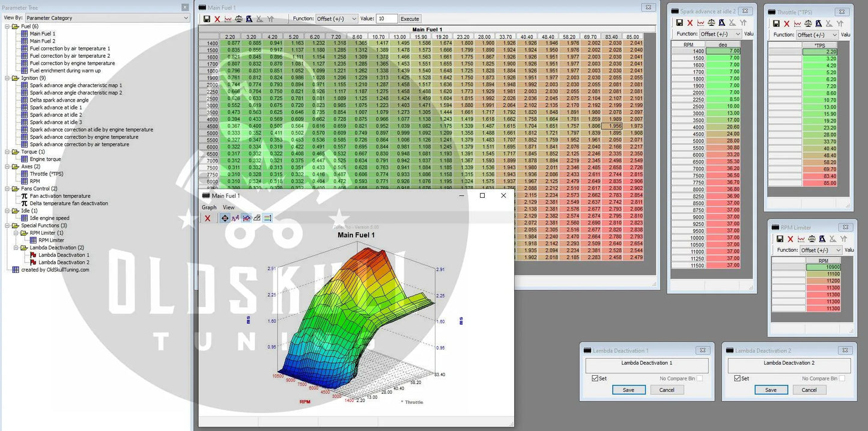Open the View menu in the chart window
The image size is (868, 431).
pos(229,207)
